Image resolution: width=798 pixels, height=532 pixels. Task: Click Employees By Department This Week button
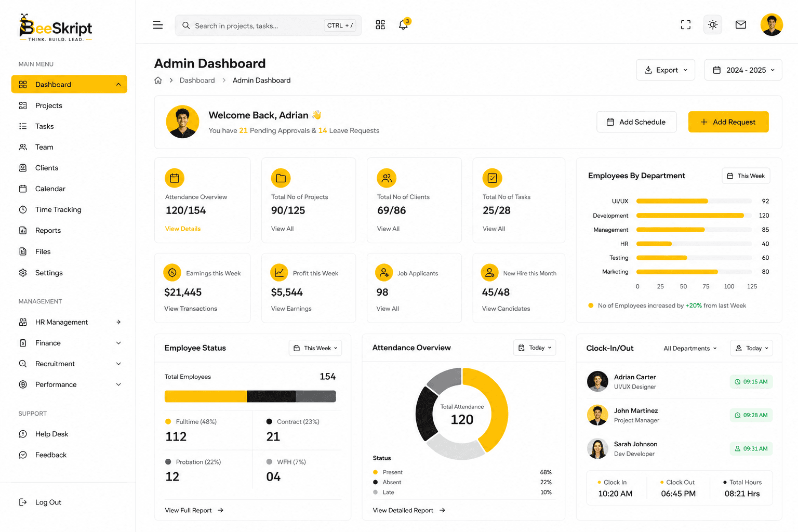pyautogui.click(x=746, y=176)
